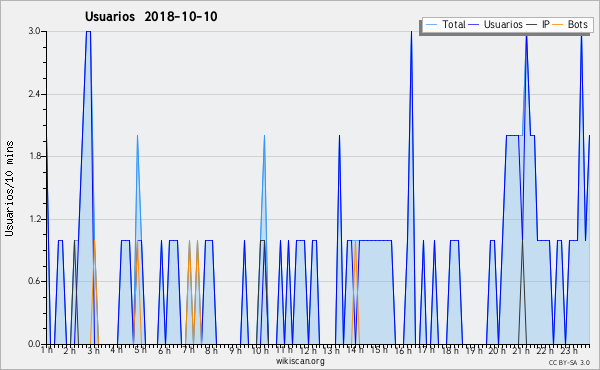Click the '20 h' x-axis label
The height and width of the screenshot is (370, 600).
(x=497, y=350)
